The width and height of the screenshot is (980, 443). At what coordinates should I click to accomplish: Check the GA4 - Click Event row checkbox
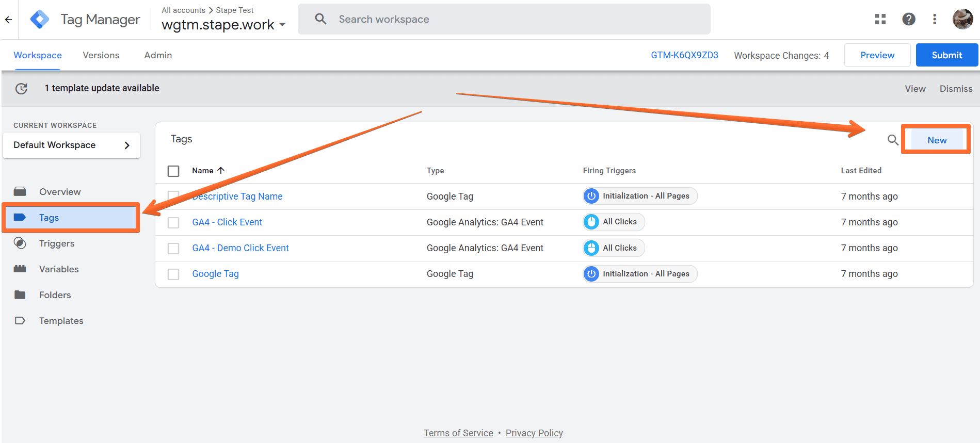click(x=173, y=222)
